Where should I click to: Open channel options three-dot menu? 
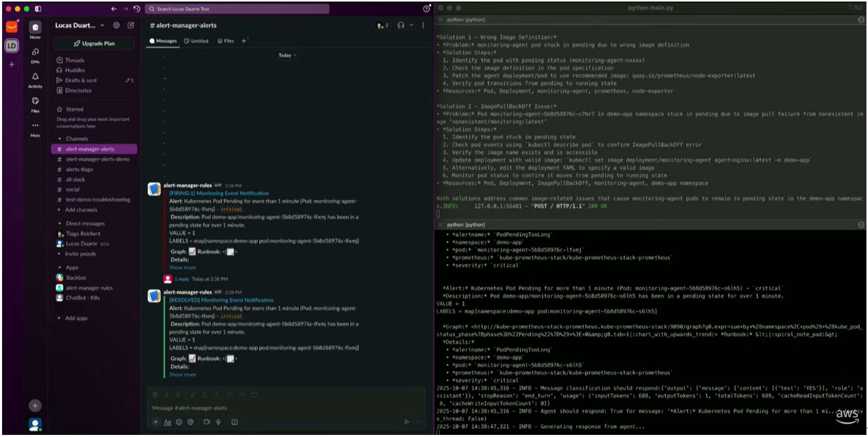click(x=423, y=25)
